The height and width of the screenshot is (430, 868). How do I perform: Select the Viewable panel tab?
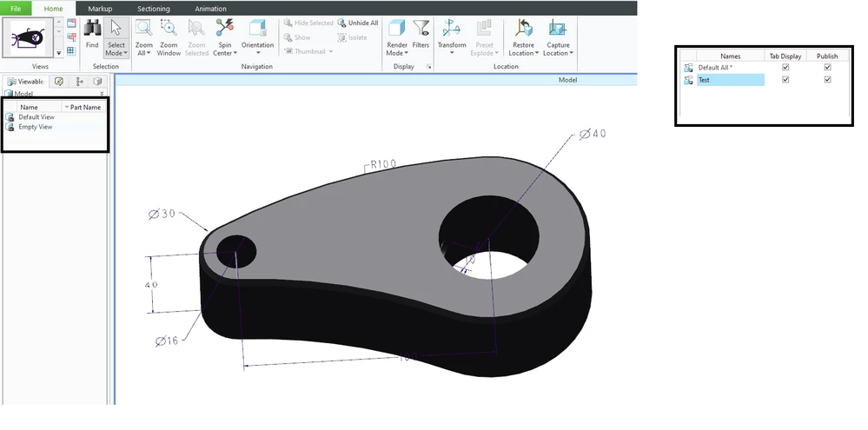click(x=25, y=82)
